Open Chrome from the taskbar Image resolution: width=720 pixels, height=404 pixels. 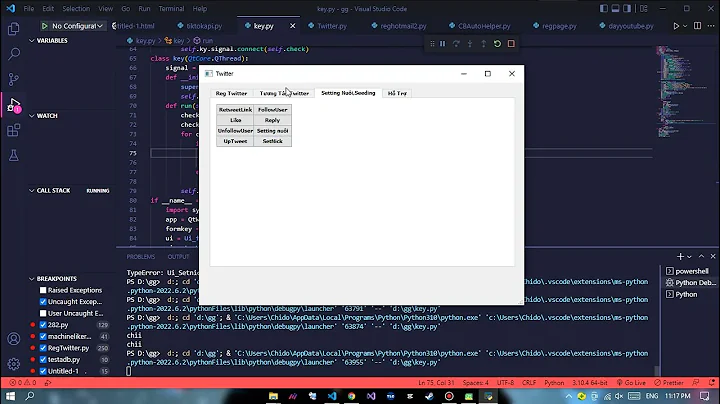pos(351,396)
